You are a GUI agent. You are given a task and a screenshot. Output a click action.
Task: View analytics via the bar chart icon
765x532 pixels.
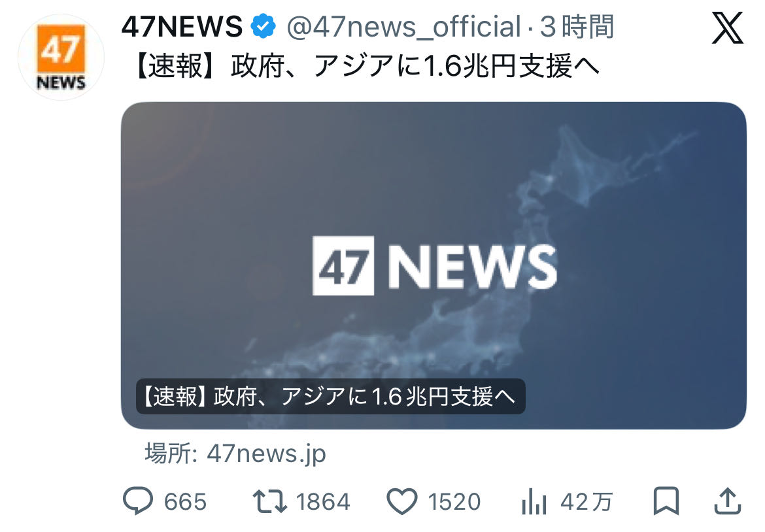click(534, 501)
